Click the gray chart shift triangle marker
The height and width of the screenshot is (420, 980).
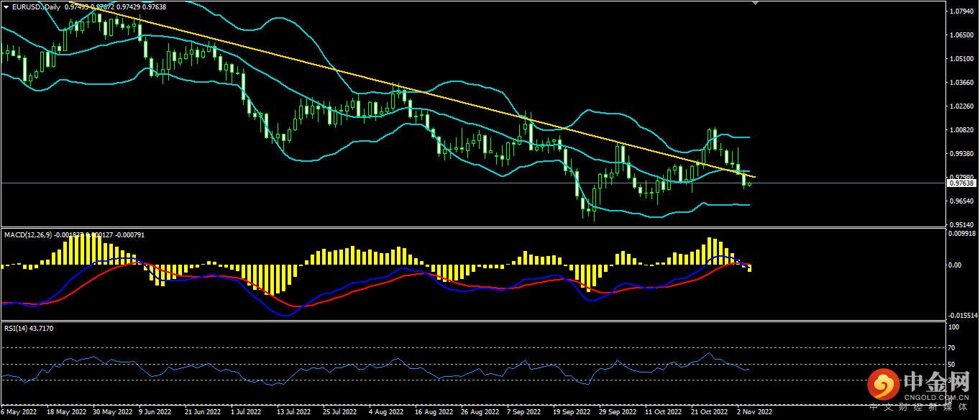click(x=755, y=3)
